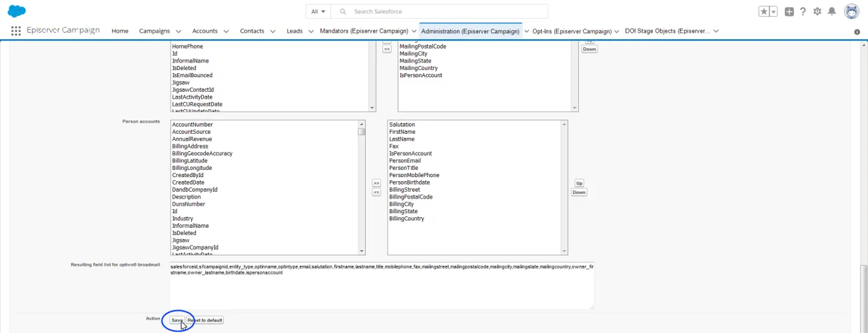
Task: Open the Help question mark icon
Action: pyautogui.click(x=803, y=11)
